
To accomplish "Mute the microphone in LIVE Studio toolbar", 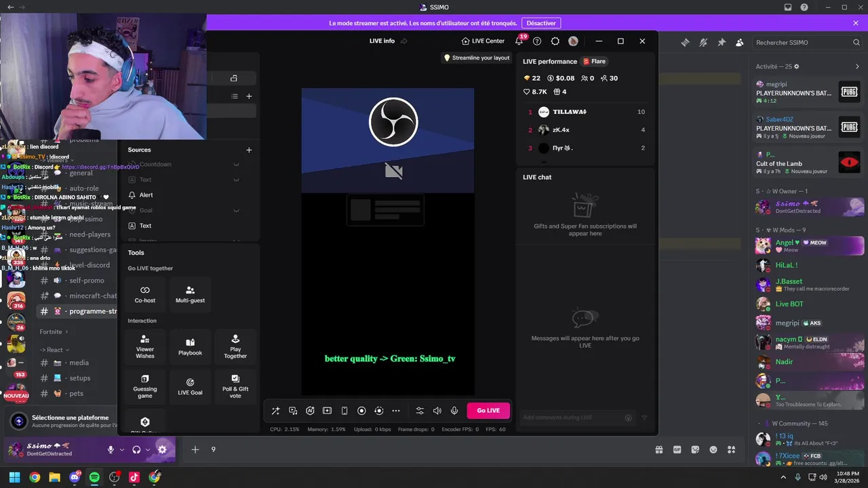I will (454, 411).
